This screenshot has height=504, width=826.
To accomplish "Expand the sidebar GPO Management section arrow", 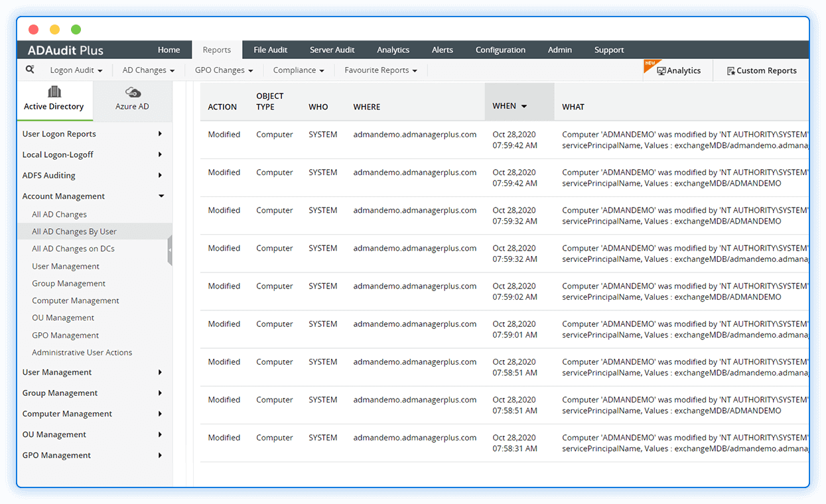I will click(160, 456).
